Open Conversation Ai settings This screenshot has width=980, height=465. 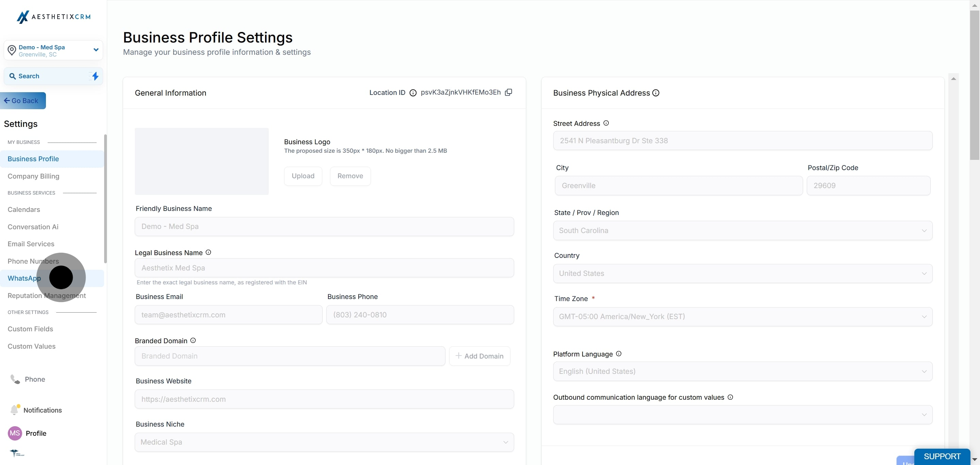[x=52, y=227]
